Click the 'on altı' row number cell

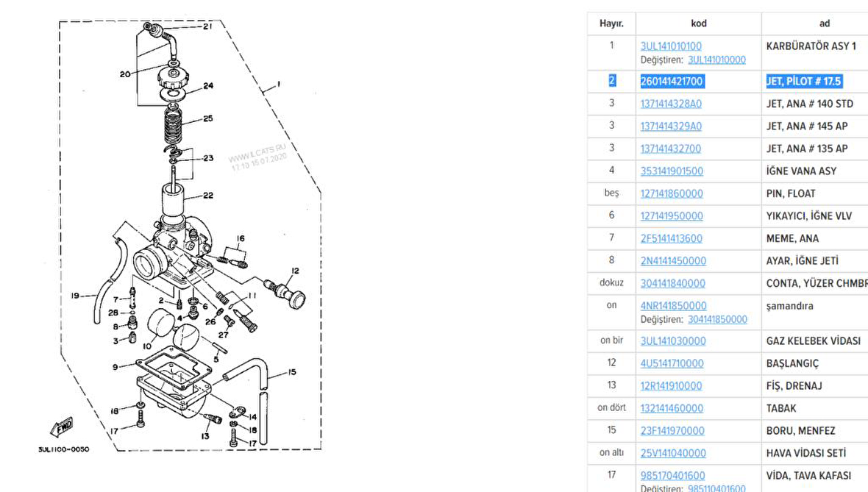tap(611, 453)
